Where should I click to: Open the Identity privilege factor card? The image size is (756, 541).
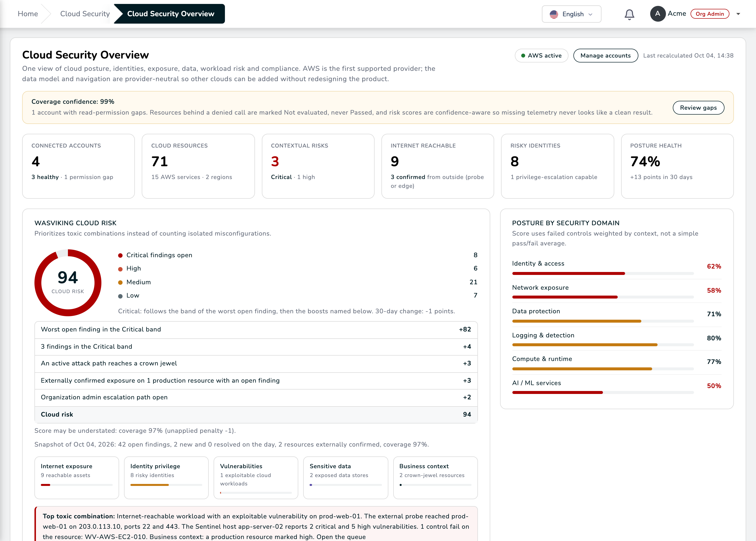point(166,478)
